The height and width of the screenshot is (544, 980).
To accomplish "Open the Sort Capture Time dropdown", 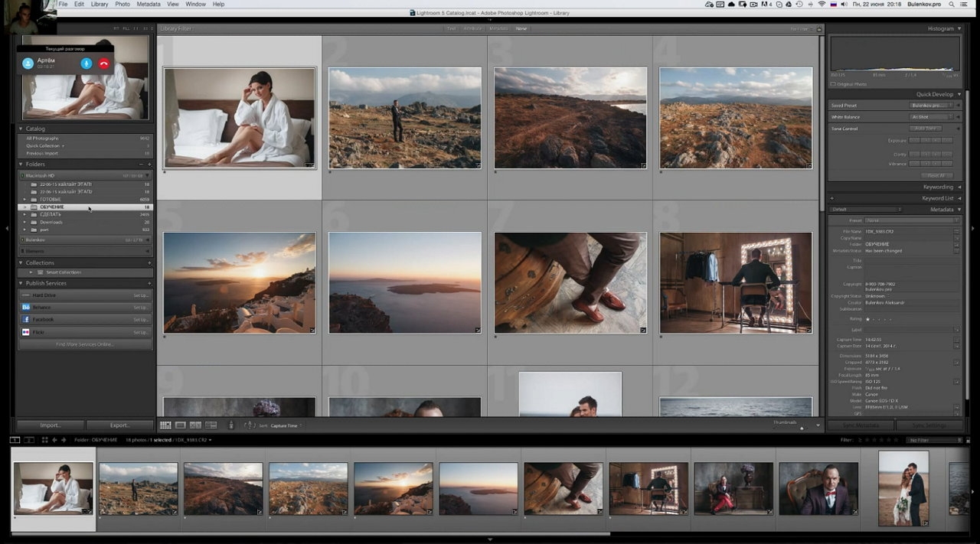I will (x=286, y=425).
